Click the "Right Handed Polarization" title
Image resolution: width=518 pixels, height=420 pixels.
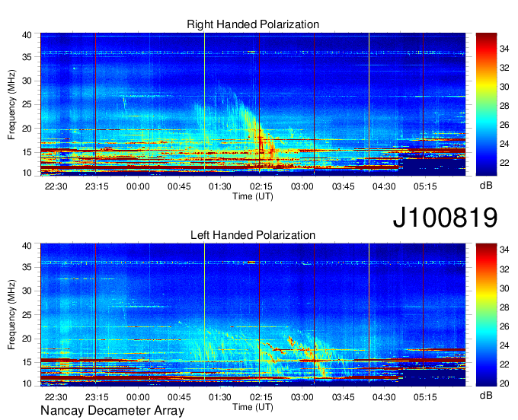tap(253, 24)
